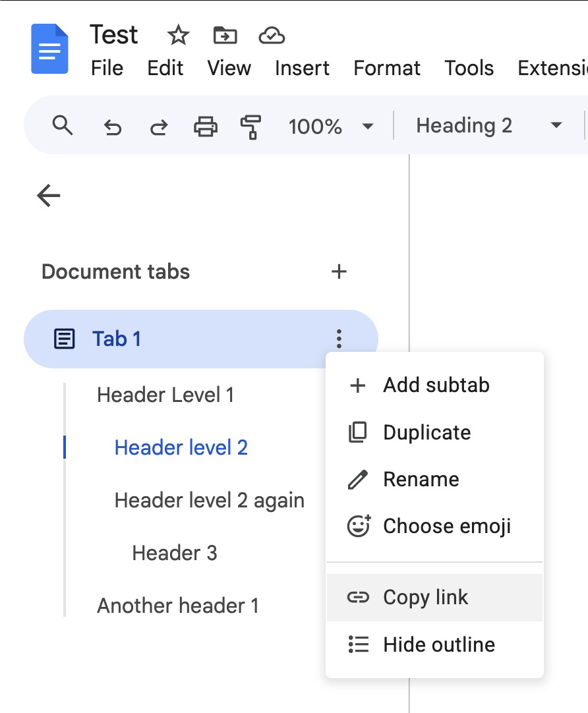This screenshot has width=588, height=713.
Task: Open the 100% zoom dropdown
Action: (331, 126)
